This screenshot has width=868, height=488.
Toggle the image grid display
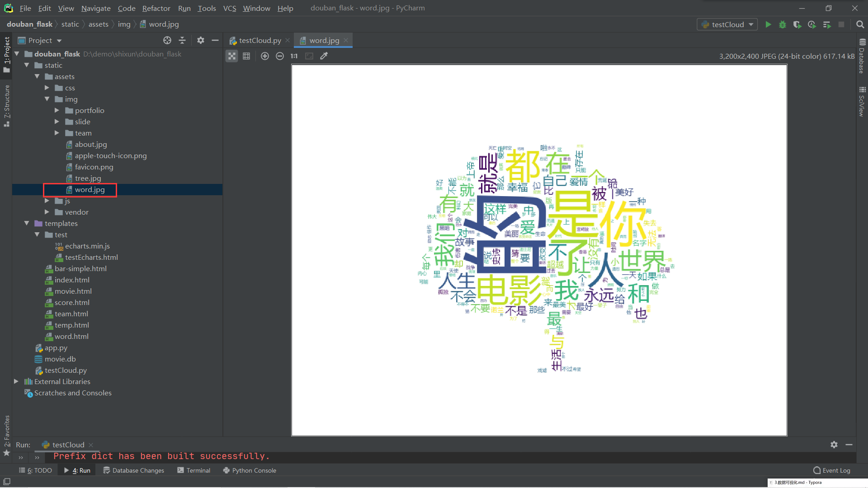tap(246, 56)
